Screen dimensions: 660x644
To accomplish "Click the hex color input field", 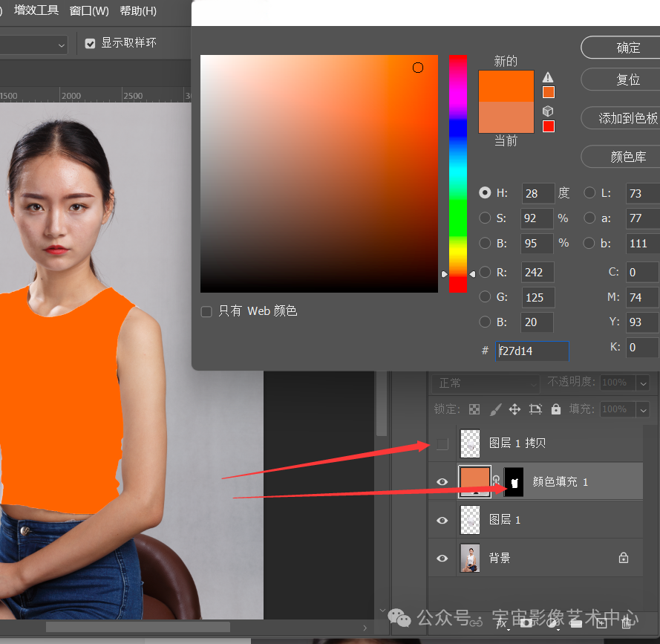I will point(532,351).
